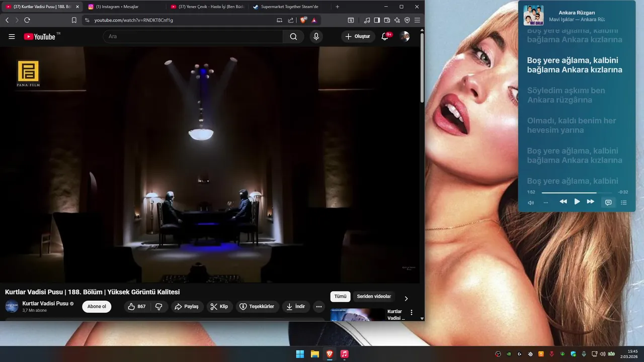Start voice search with microphone icon
The image size is (644, 362).
coord(316,36)
